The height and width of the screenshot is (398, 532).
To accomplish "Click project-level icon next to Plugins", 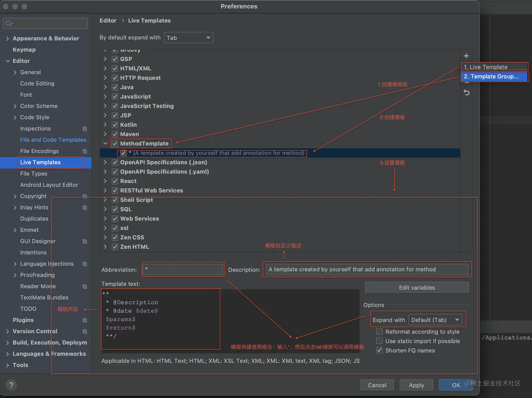I will [85, 320].
